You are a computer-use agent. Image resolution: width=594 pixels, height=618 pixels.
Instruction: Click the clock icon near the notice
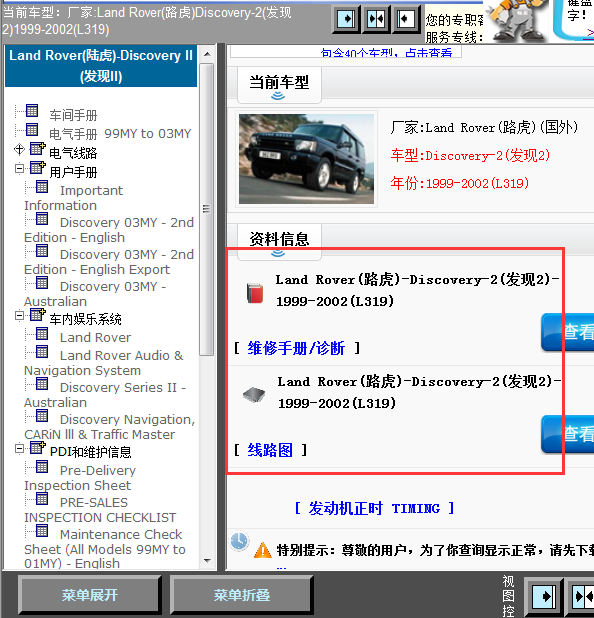point(239,541)
